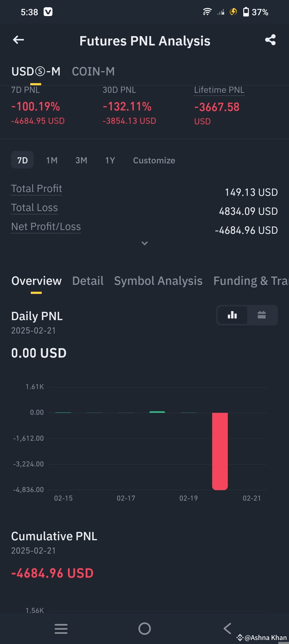Screen dimensions: 289x644
Task: Tap the Android home circle icon
Action: point(144,628)
